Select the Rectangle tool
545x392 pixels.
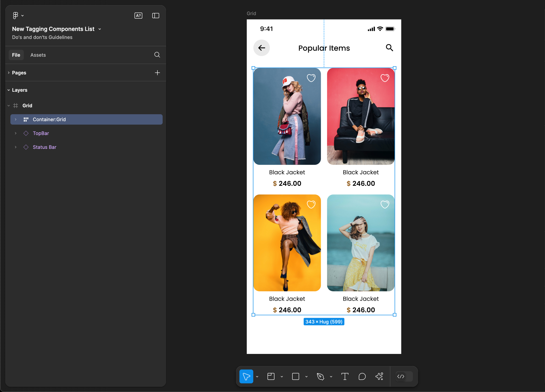click(295, 376)
